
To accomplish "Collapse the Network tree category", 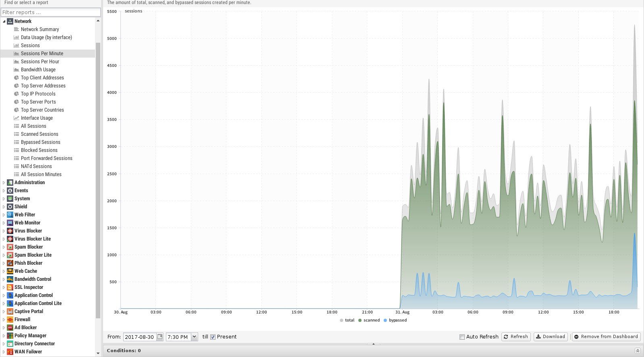I will [4, 21].
